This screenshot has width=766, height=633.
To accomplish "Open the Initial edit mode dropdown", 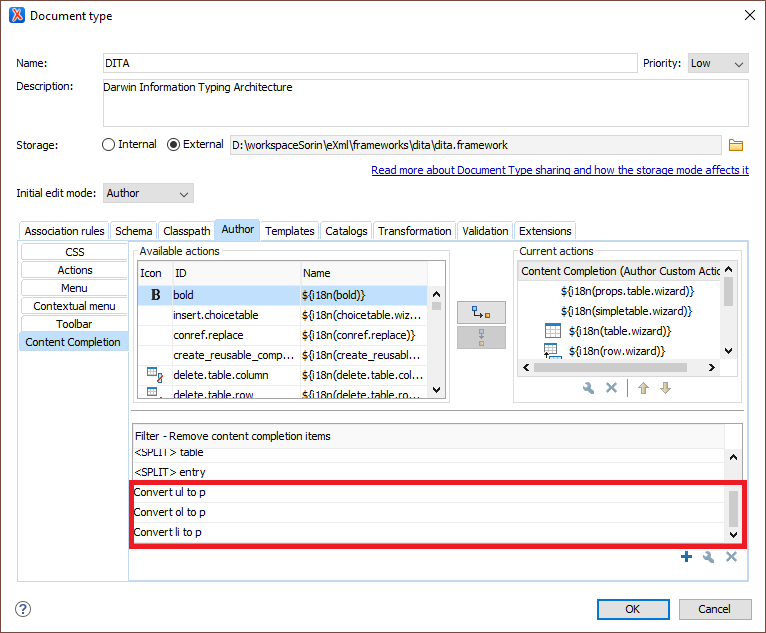I will pos(148,193).
